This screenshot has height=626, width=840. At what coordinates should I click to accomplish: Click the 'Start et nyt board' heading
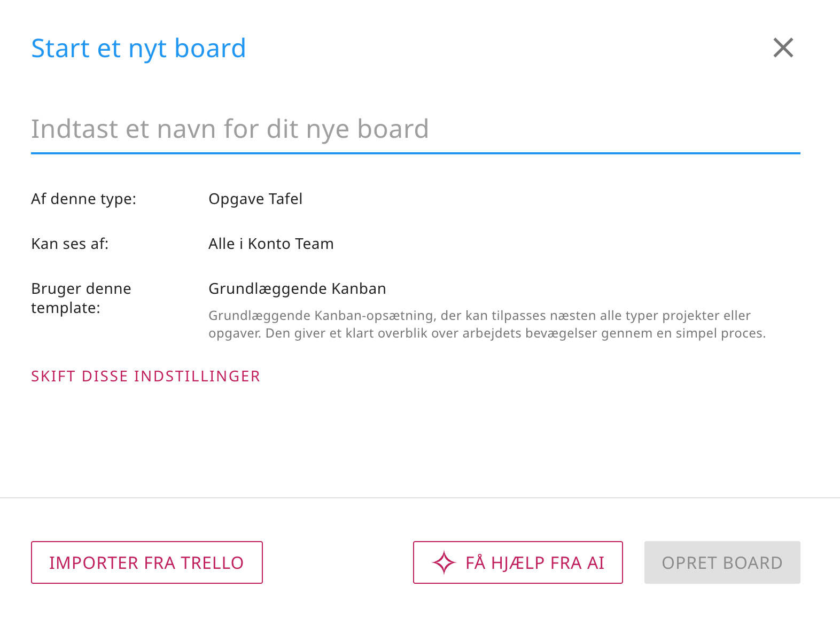[138, 48]
